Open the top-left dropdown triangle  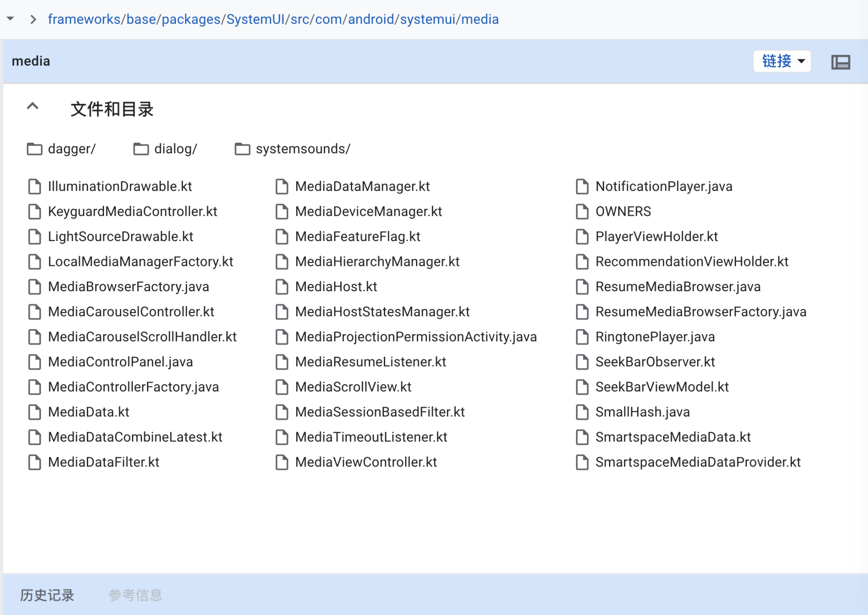(x=10, y=19)
